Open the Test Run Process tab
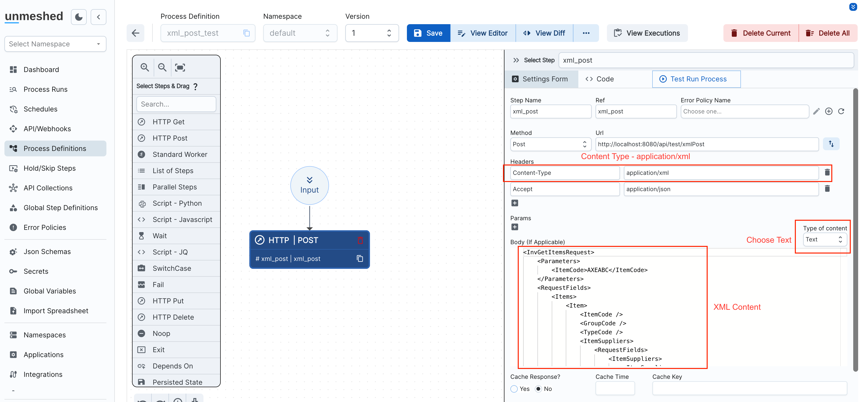 tap(696, 79)
